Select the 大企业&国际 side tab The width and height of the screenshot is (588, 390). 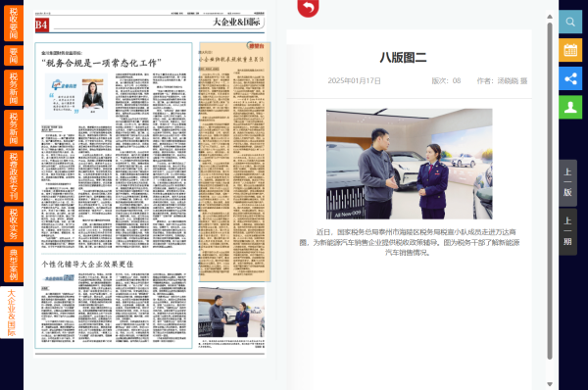[x=12, y=313]
